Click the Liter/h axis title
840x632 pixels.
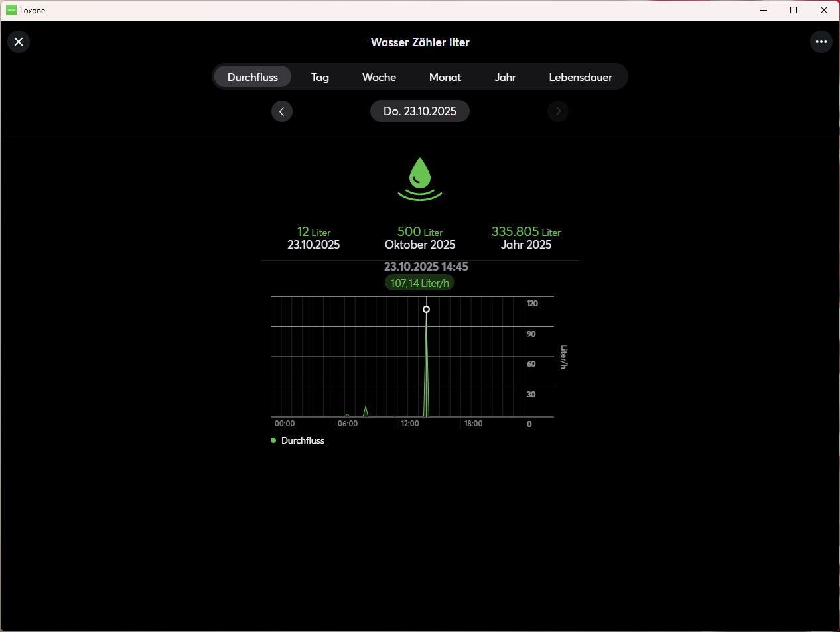tap(564, 357)
